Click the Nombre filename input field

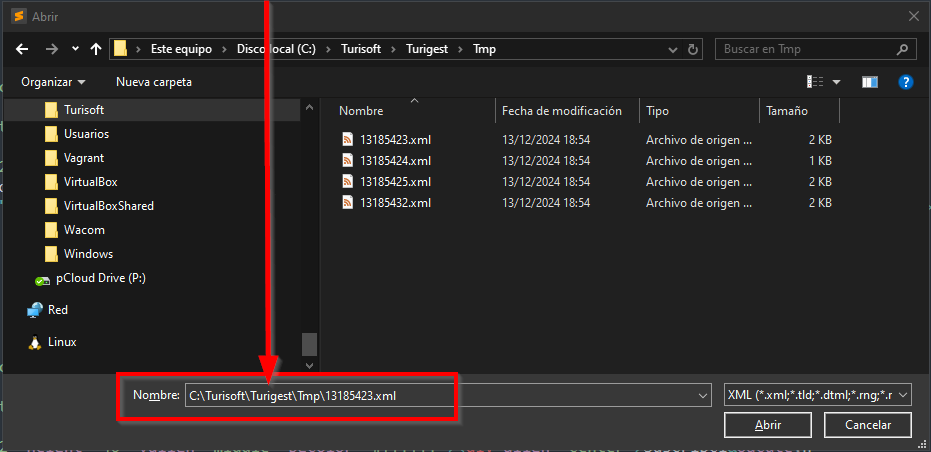[440, 395]
